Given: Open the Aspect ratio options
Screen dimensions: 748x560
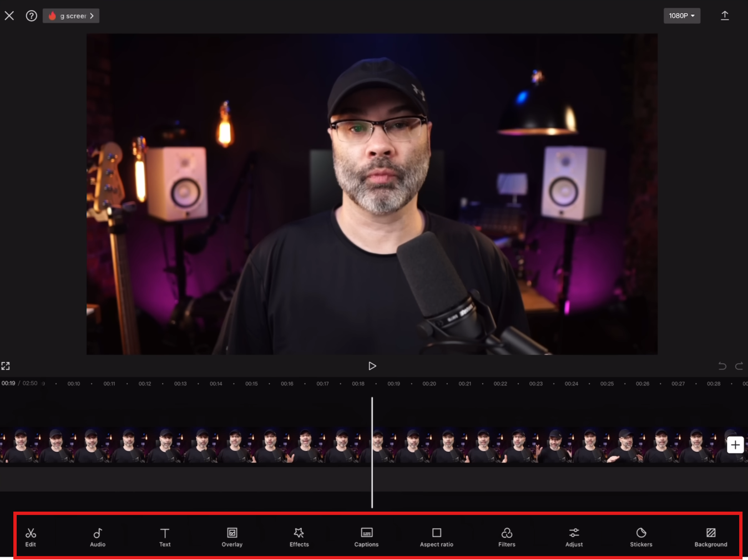Looking at the screenshot, I should click(x=437, y=536).
